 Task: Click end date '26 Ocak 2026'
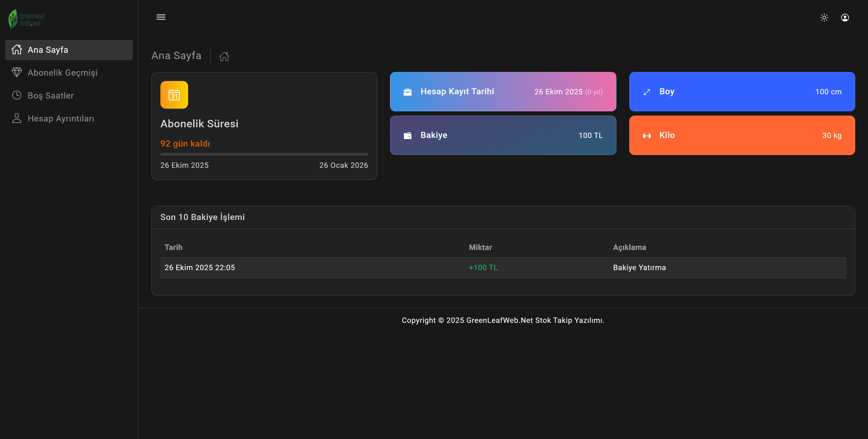coord(344,165)
